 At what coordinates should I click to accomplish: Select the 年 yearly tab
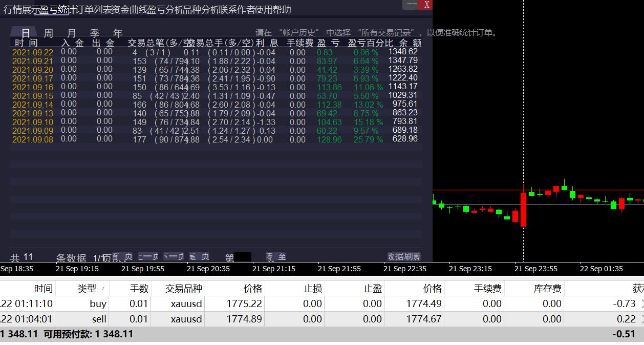coord(117,32)
